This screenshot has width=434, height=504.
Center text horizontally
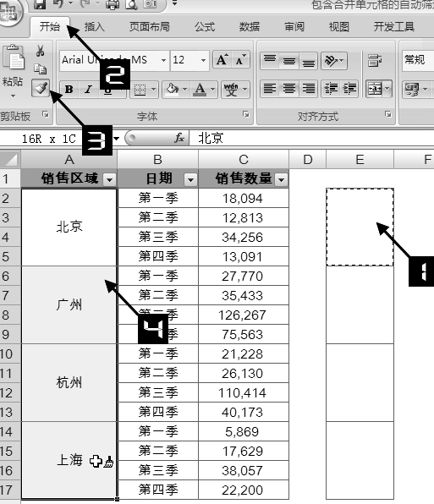pos(289,89)
